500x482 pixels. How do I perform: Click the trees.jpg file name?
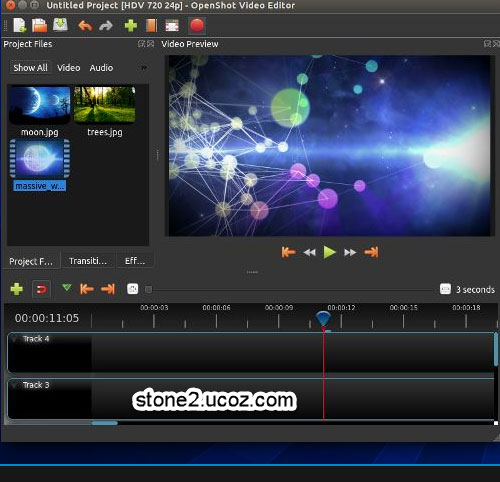click(105, 132)
